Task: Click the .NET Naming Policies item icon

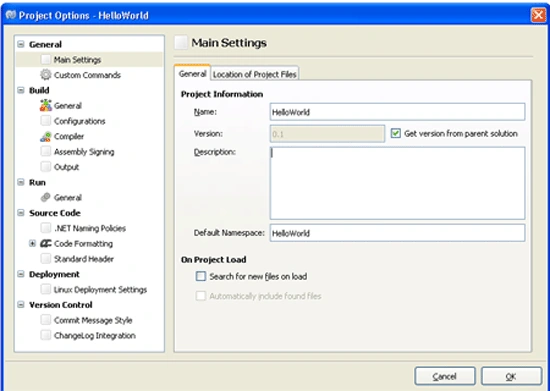Action: [x=46, y=228]
